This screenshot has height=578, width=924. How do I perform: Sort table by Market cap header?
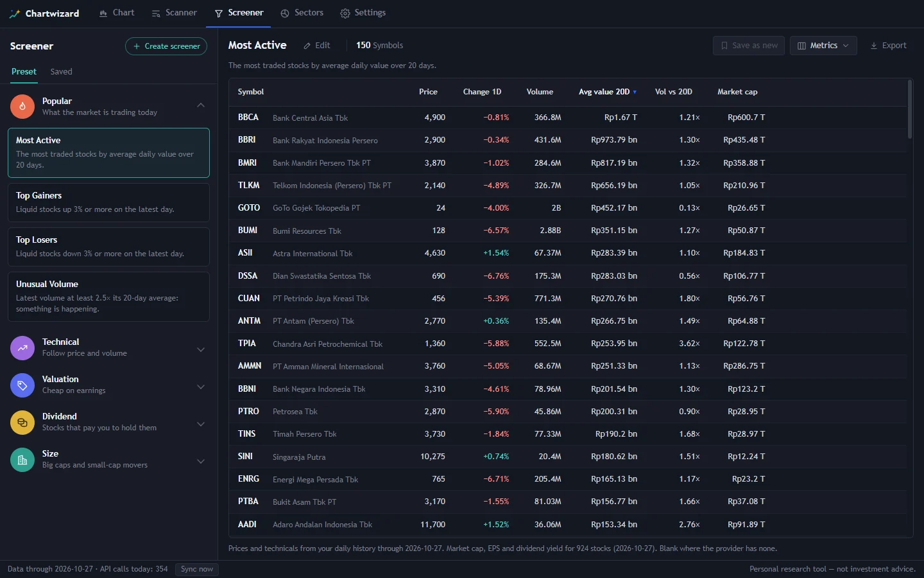pos(737,92)
